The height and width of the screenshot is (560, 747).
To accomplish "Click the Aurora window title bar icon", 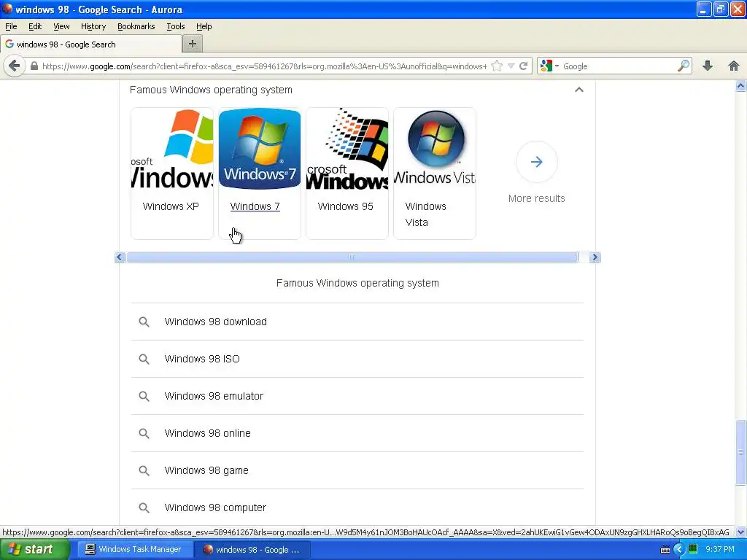I will coord(7,9).
